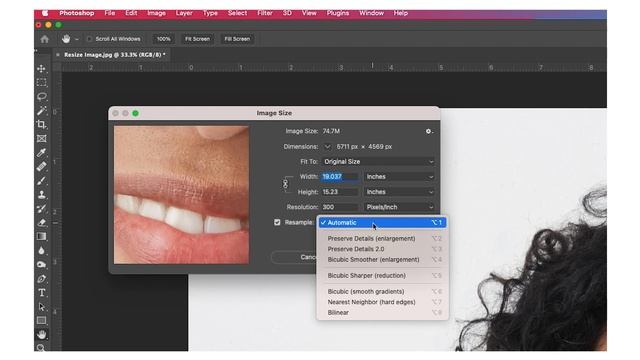The image size is (640, 360).
Task: Go to the Home screen icon
Action: coord(44,39)
